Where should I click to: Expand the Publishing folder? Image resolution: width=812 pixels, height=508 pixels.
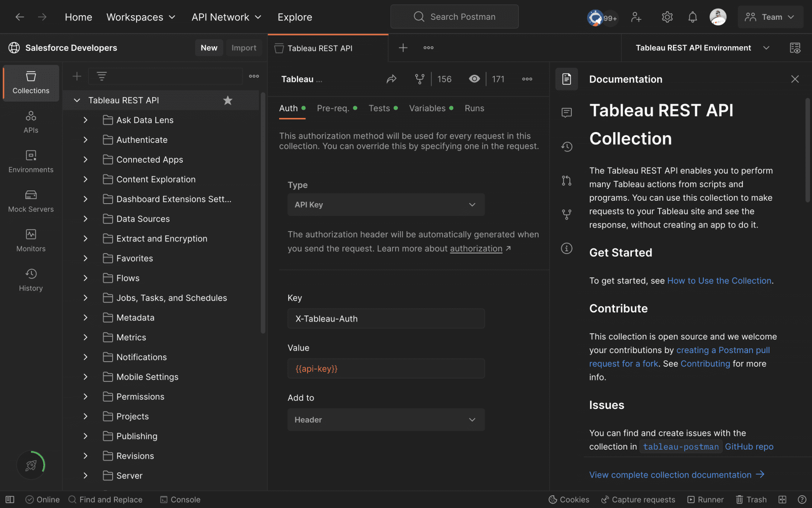[85, 436]
